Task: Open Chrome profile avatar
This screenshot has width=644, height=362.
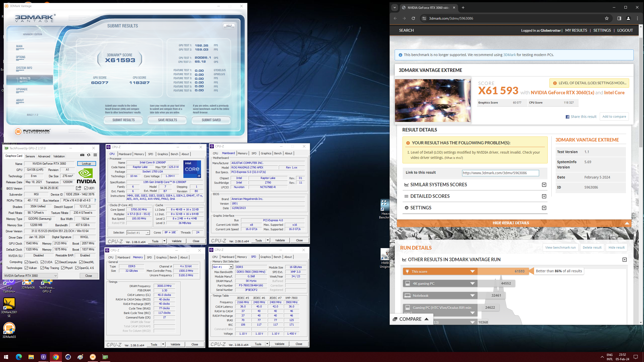Action: coord(628,18)
